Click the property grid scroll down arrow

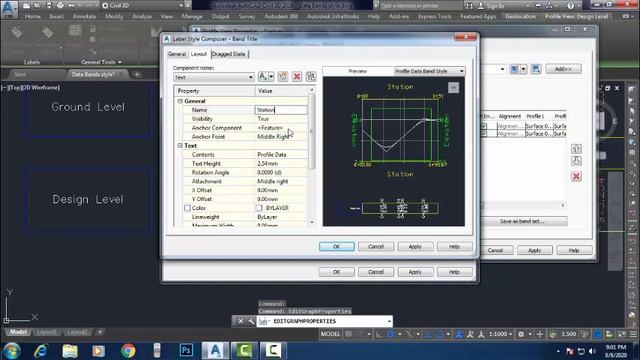[x=312, y=223]
